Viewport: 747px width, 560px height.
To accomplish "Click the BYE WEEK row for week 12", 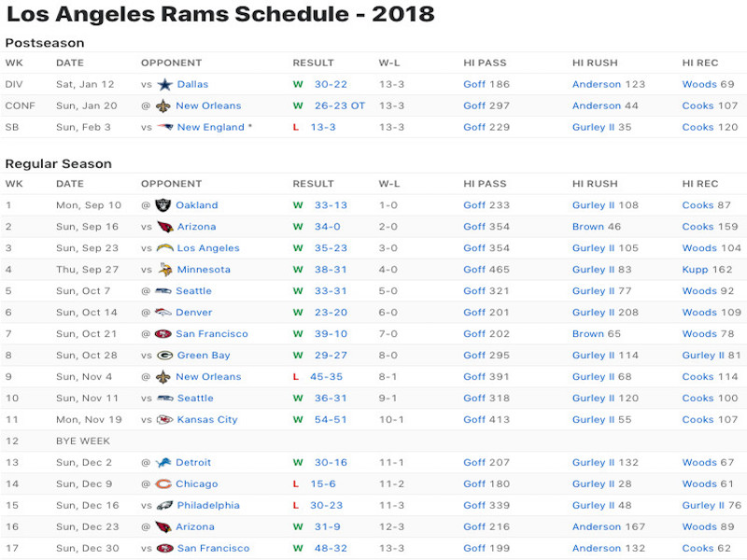I will [x=373, y=441].
